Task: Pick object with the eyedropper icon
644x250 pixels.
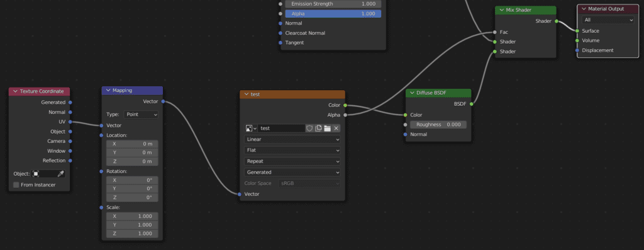Action: pyautogui.click(x=61, y=174)
